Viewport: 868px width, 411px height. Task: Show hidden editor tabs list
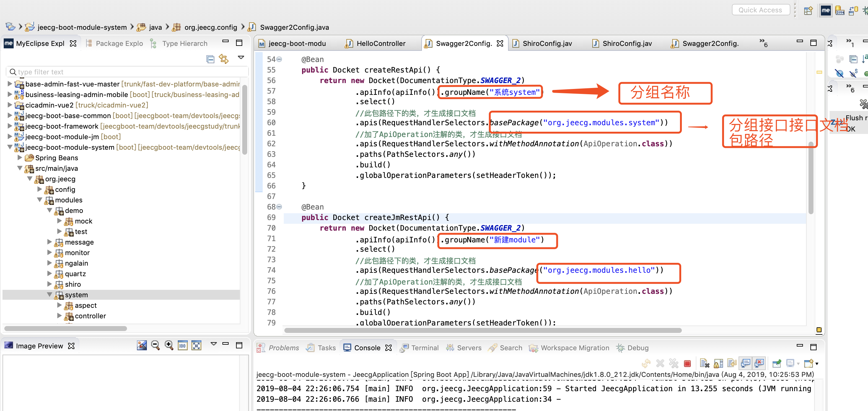tap(763, 43)
